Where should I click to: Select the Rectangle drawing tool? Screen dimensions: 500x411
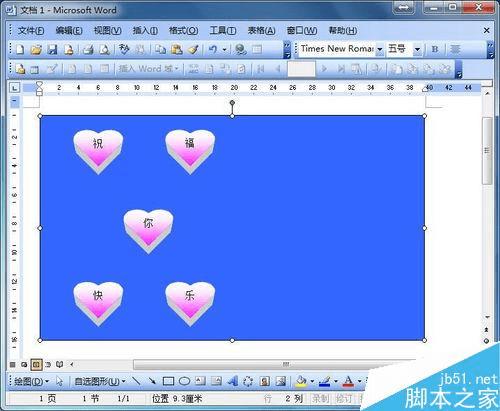point(168,381)
